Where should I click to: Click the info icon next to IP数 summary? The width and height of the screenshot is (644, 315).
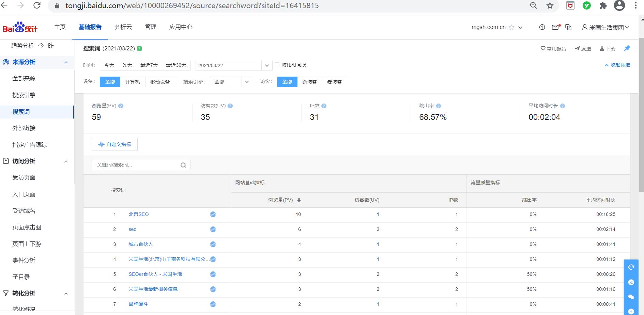(x=324, y=106)
